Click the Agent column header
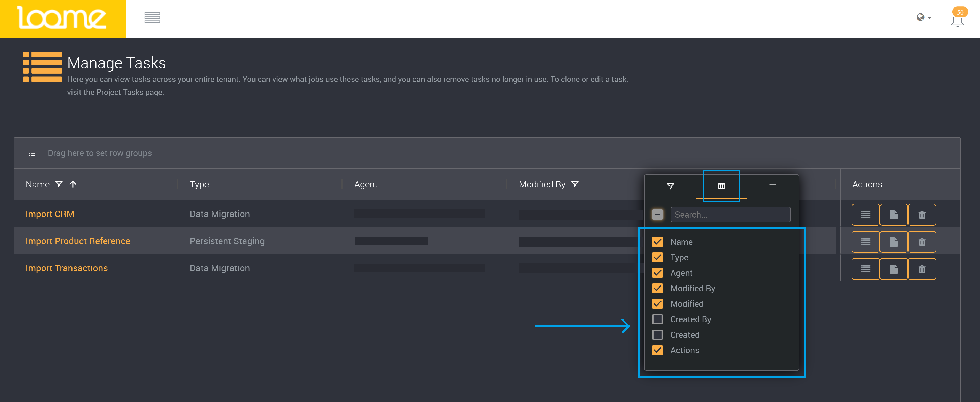 coord(366,184)
